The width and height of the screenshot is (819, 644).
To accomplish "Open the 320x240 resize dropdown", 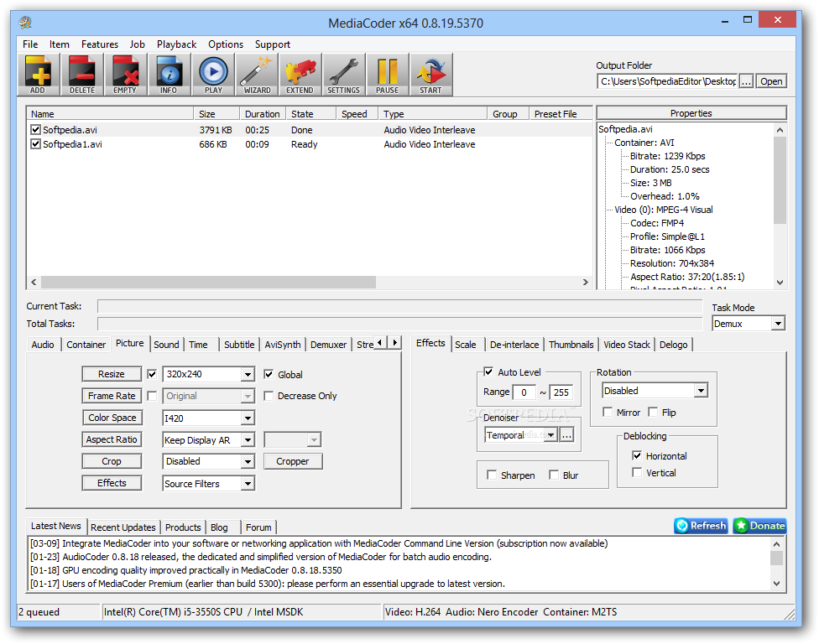I will click(x=208, y=374).
